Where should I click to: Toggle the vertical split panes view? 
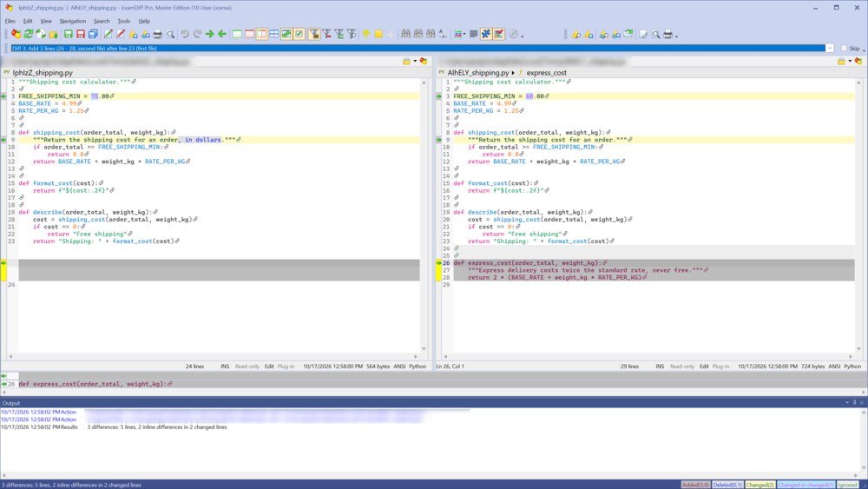262,35
